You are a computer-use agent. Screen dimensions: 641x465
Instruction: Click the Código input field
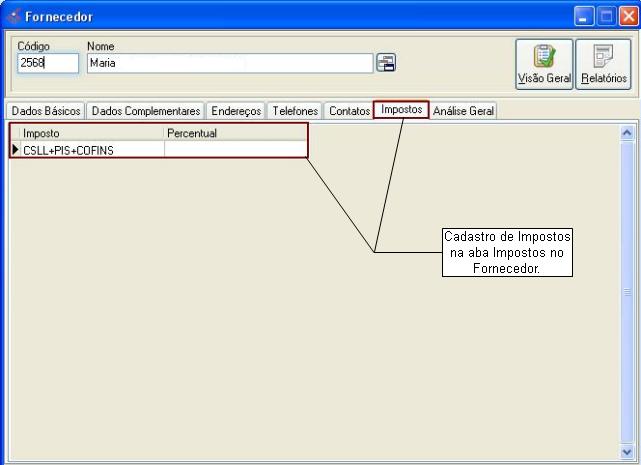pyautogui.click(x=47, y=63)
